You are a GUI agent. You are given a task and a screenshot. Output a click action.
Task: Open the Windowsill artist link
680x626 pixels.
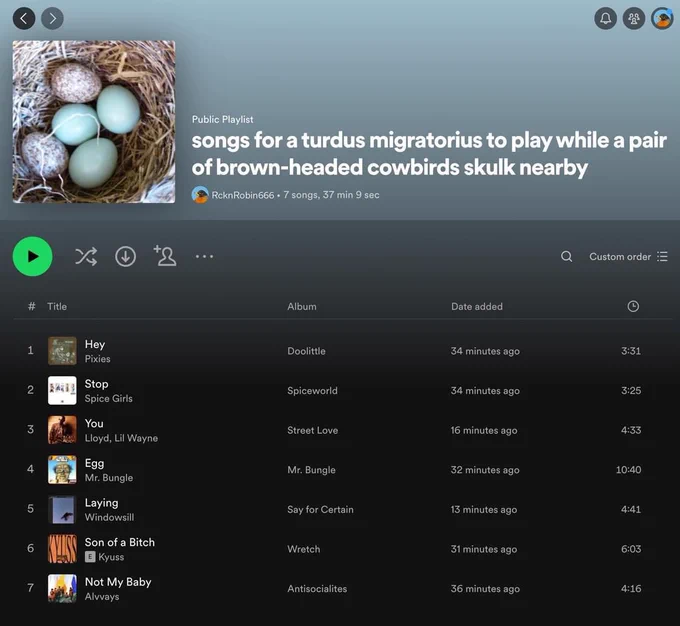pos(109,517)
